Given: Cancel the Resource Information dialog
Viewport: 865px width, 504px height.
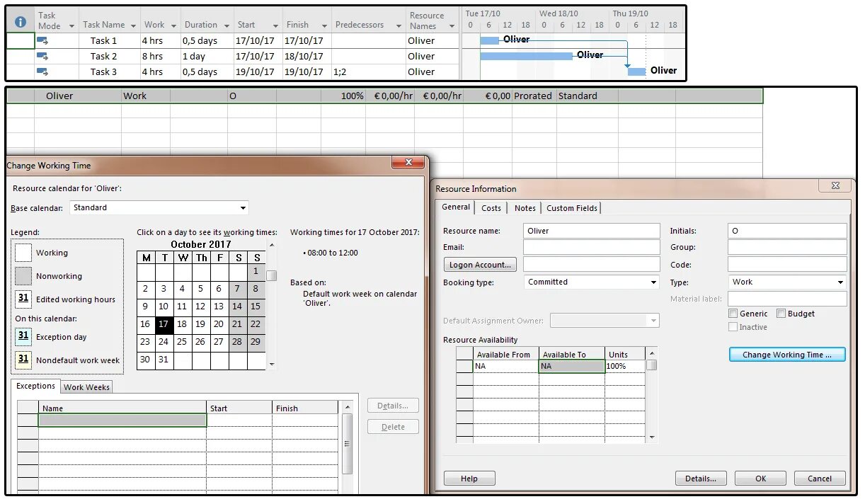Looking at the screenshot, I should tap(820, 479).
